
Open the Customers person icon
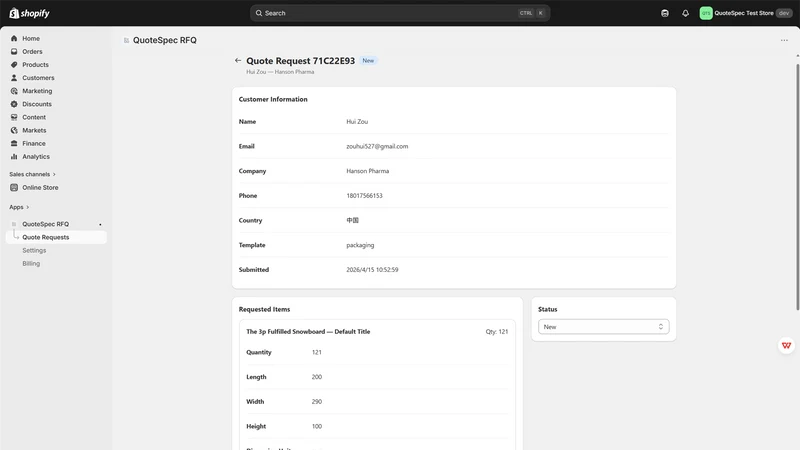coord(14,78)
